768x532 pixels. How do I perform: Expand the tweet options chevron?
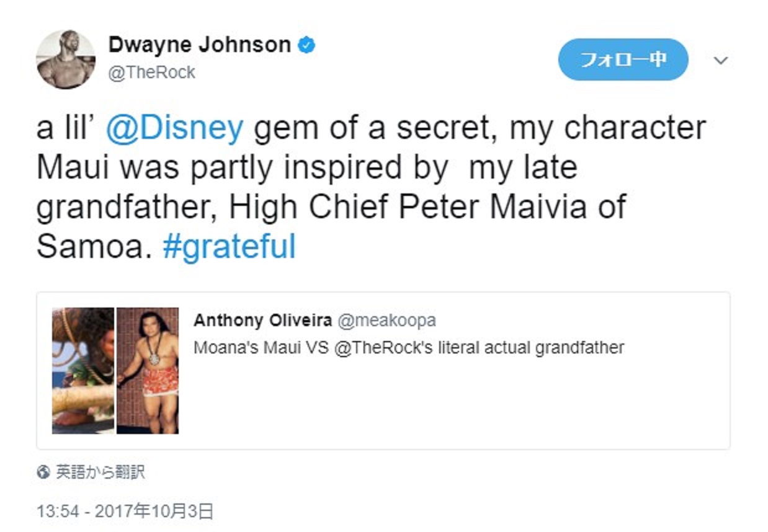720,60
